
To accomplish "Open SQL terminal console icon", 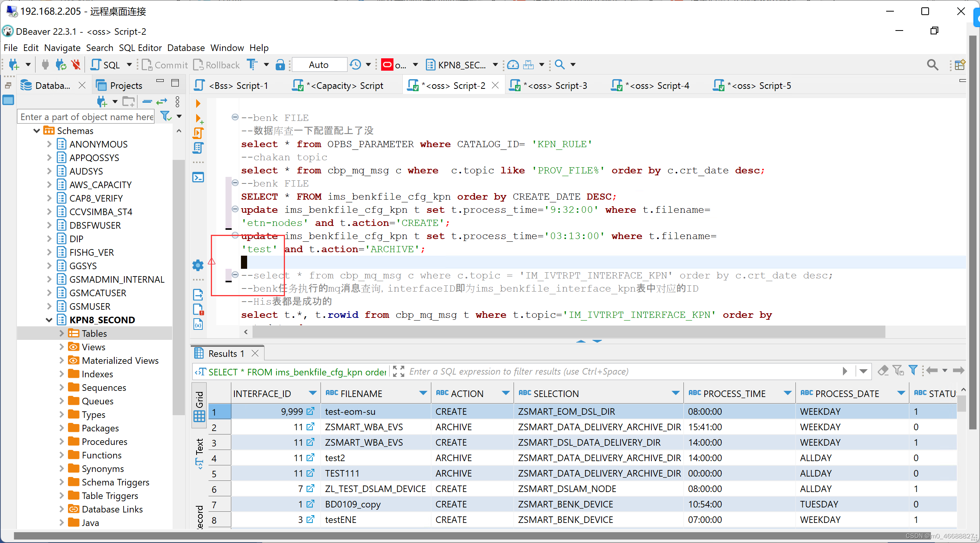I will pyautogui.click(x=198, y=177).
